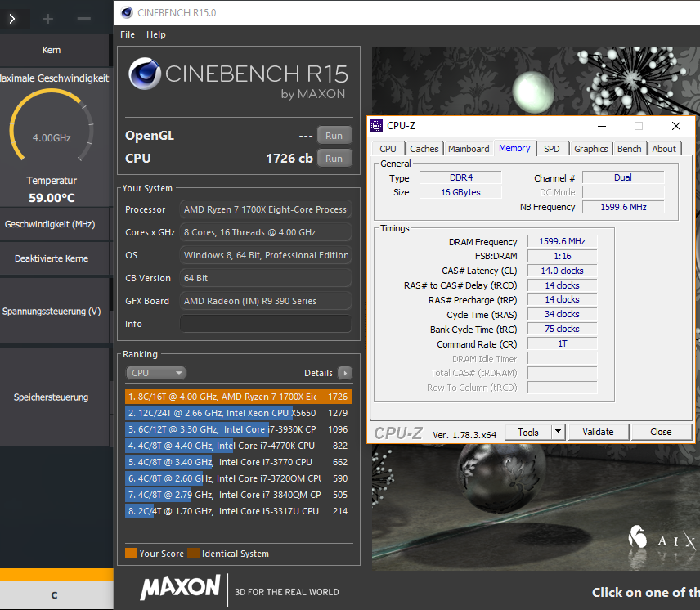
Task: Click the Cores x GHz field
Action: pyautogui.click(x=266, y=232)
